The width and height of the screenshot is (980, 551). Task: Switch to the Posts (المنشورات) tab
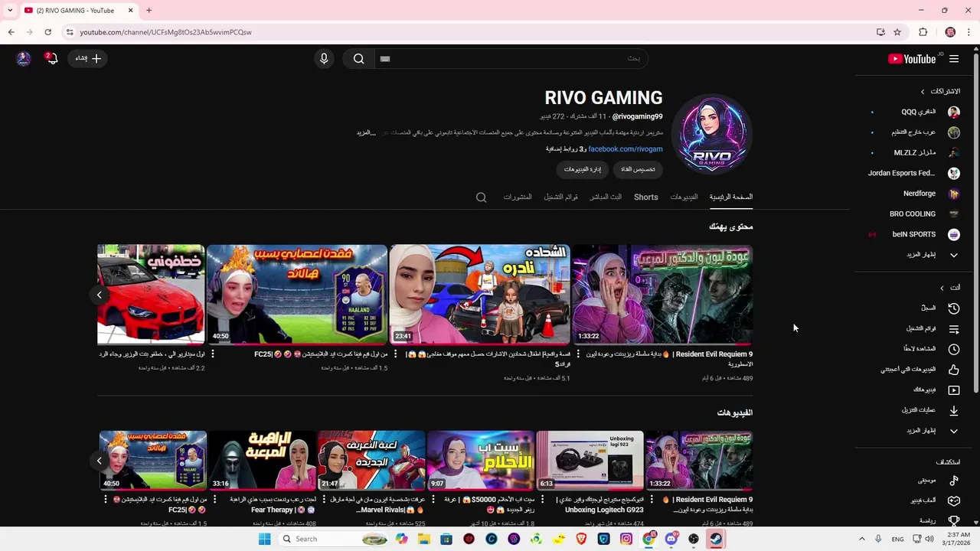(518, 197)
